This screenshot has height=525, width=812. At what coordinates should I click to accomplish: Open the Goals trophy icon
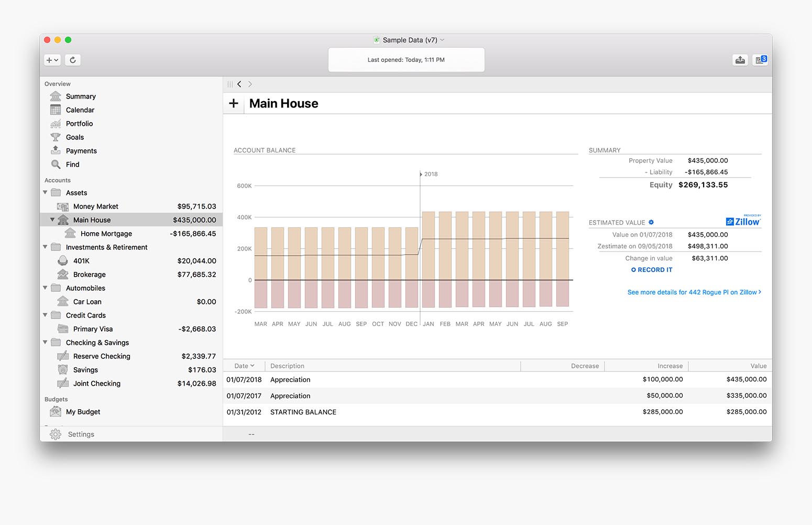pos(56,137)
